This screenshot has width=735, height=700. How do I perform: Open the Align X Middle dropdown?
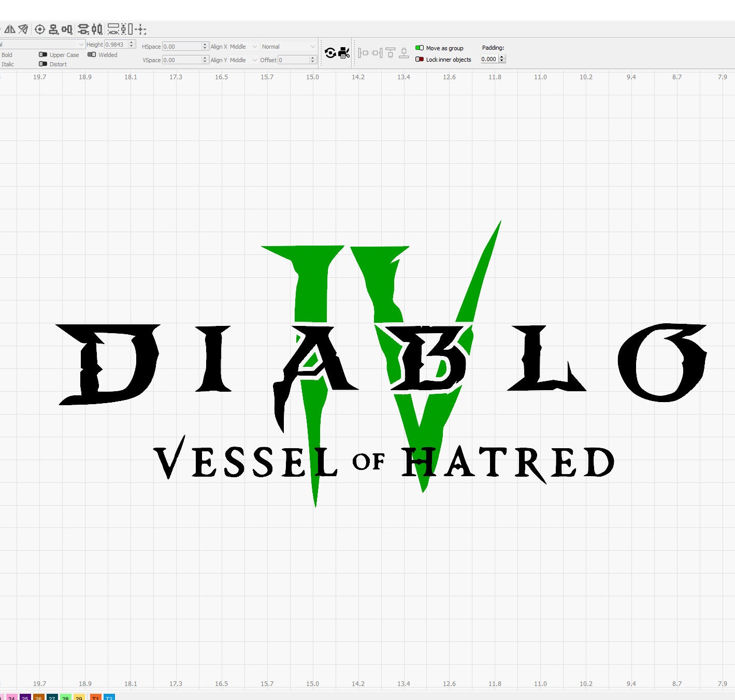tap(254, 47)
